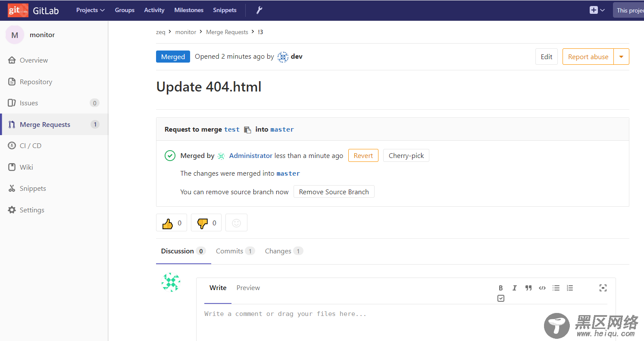Click the Snippets scissors icon

tap(12, 188)
